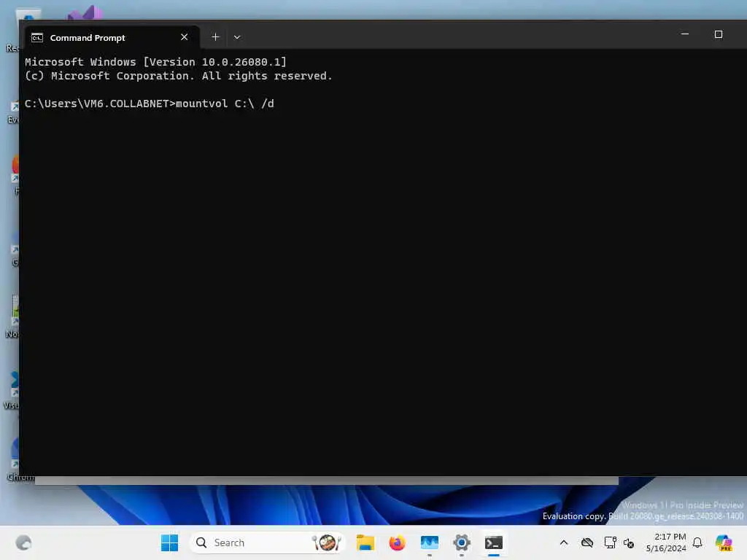Open the notification bell
The width and height of the screenshot is (747, 560).
(697, 542)
